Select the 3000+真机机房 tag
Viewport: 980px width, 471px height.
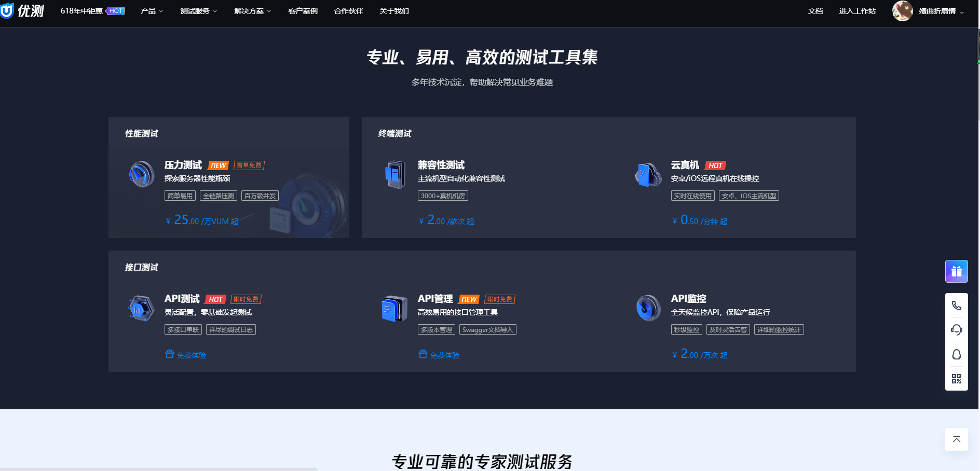pos(442,196)
